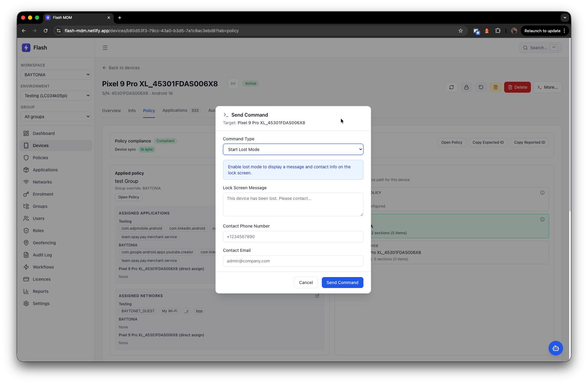Cancel the Send Command dialog

coord(306,283)
